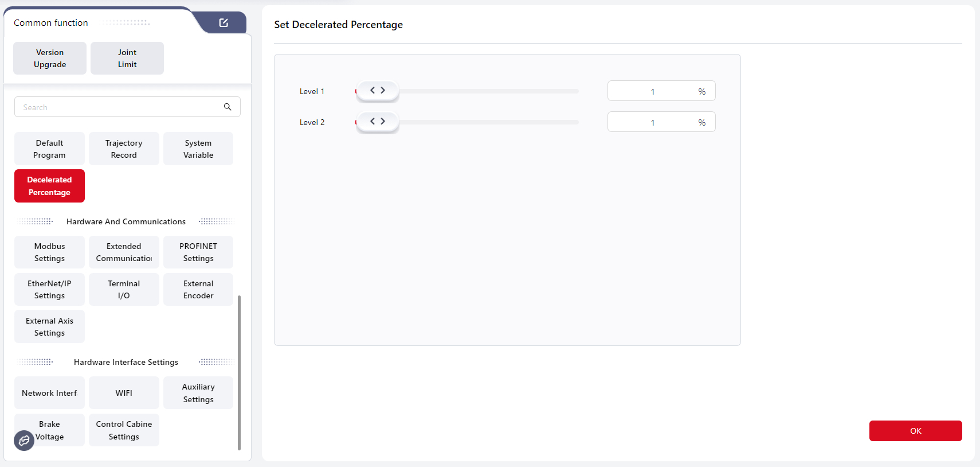Click the sidebar vertical scrollbar
980x467 pixels.
click(239, 373)
